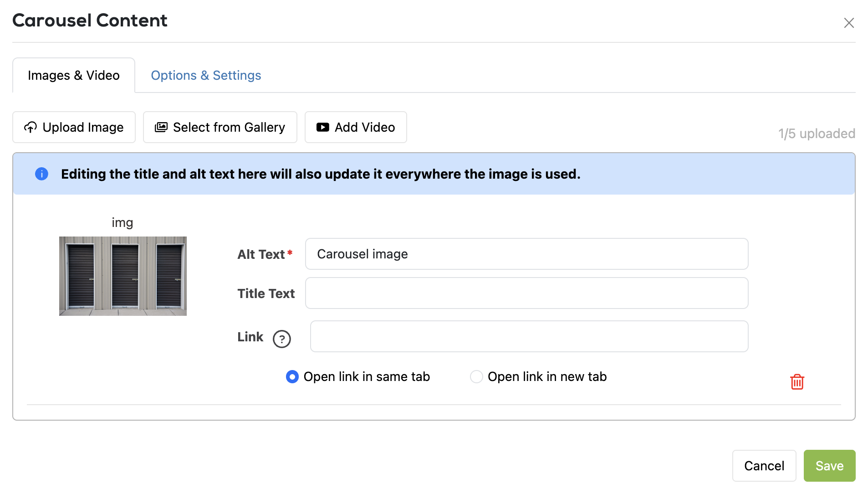Click the storage units image thumbnail

coord(123,276)
